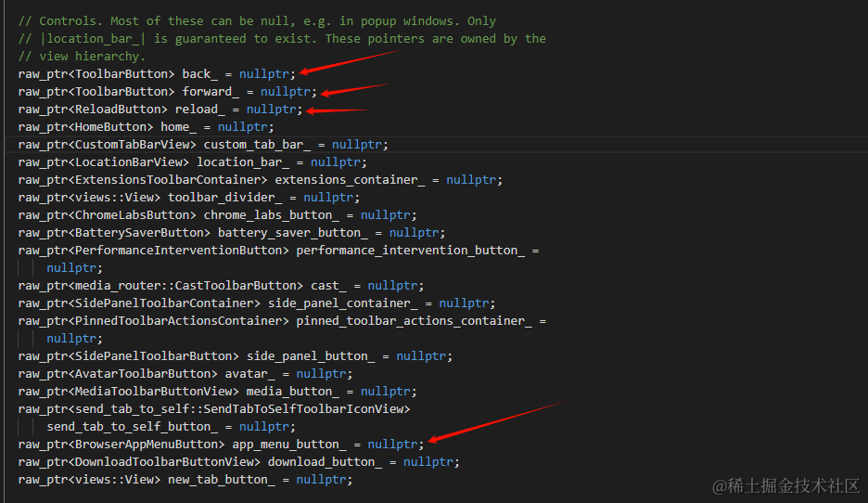Click 'send_tab_to_self_button_' identifier
868x503 pixels.
[x=133, y=427]
